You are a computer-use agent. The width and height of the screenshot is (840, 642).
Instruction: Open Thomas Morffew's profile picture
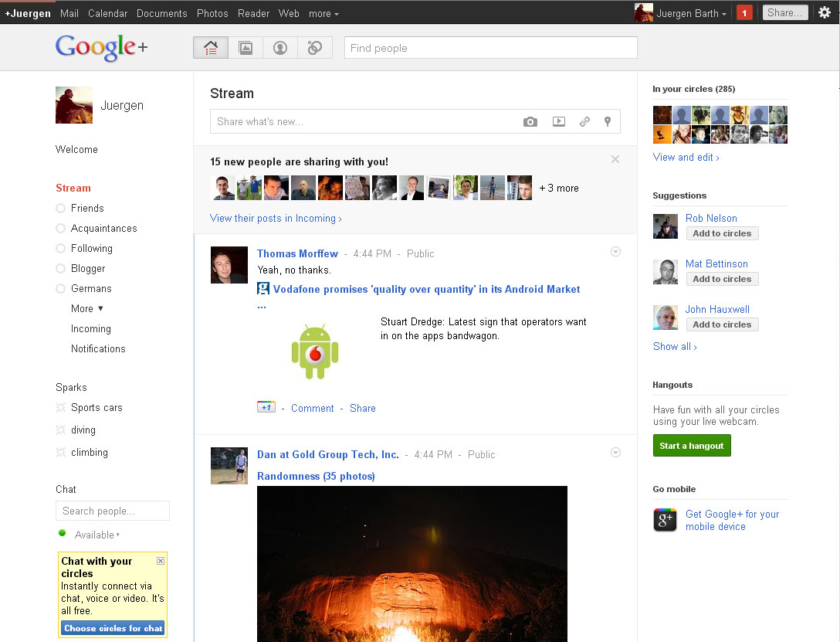(229, 265)
